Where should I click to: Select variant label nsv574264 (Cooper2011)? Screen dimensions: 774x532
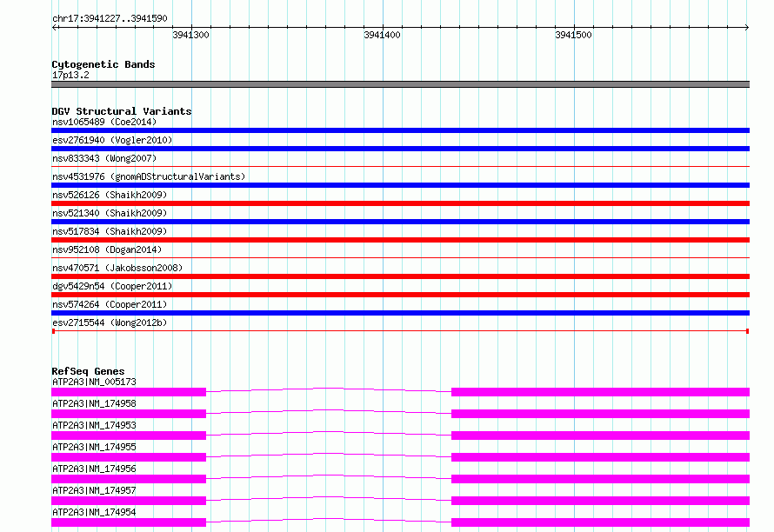point(110,304)
